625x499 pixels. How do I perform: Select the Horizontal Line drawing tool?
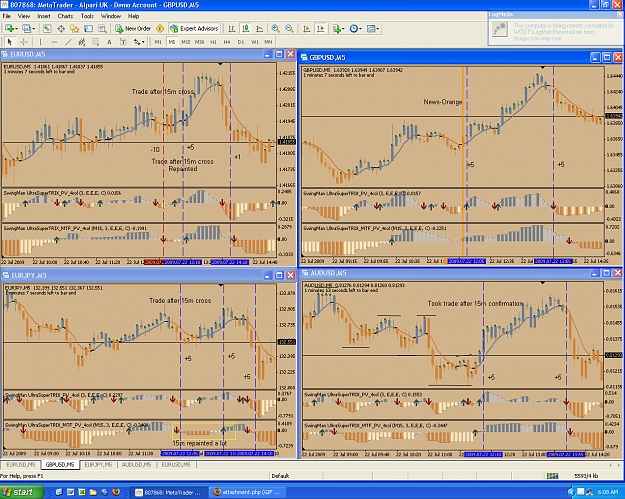(x=55, y=42)
